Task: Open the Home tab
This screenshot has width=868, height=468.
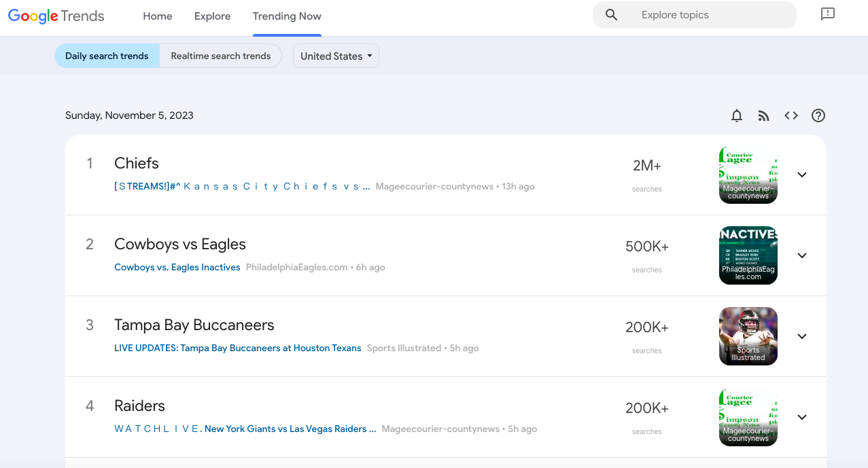Action: click(158, 16)
